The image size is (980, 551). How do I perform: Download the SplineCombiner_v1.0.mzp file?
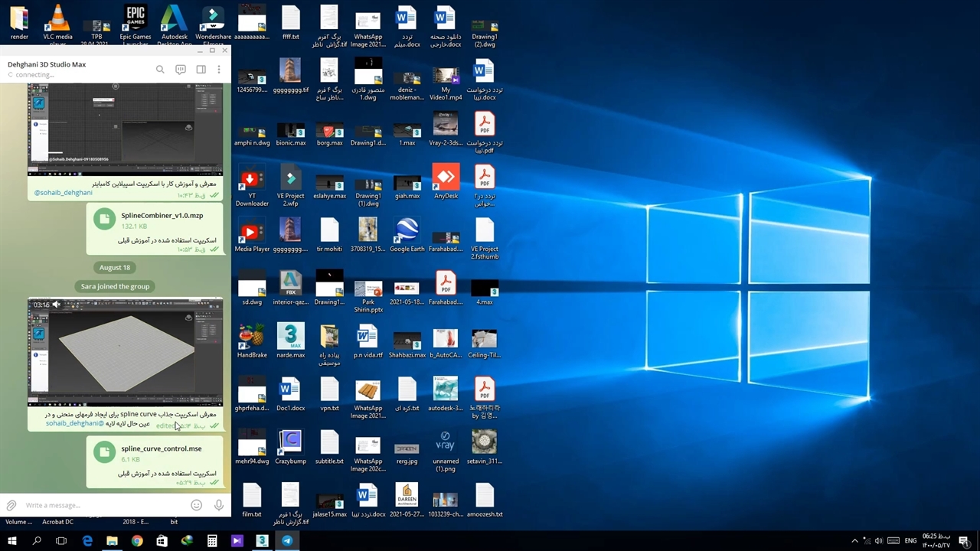click(104, 220)
